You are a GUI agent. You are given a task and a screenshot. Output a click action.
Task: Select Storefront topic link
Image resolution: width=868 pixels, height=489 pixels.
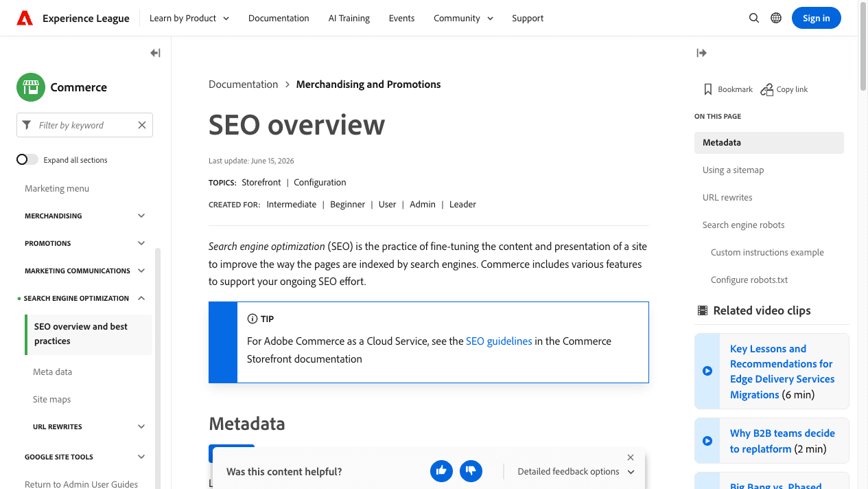coord(261,182)
